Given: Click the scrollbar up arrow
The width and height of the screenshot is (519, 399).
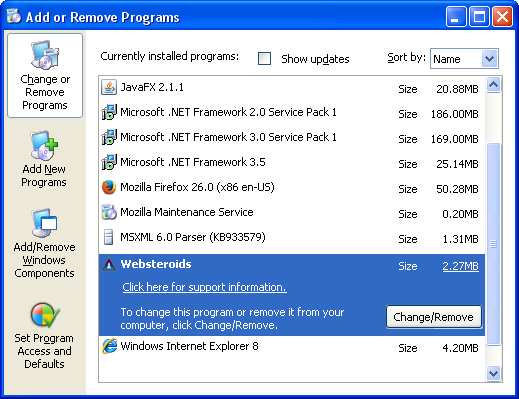Looking at the screenshot, I should click(x=493, y=85).
